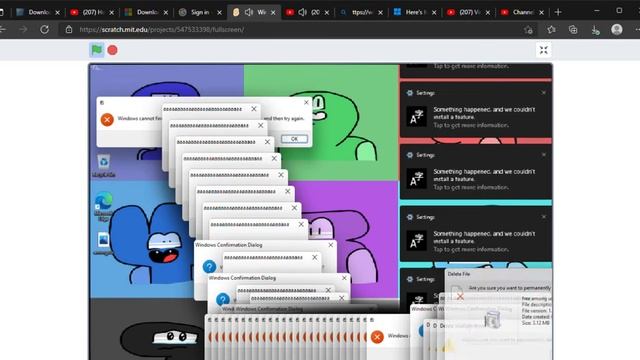
Task: Start the project with the green flag
Action: (97, 50)
